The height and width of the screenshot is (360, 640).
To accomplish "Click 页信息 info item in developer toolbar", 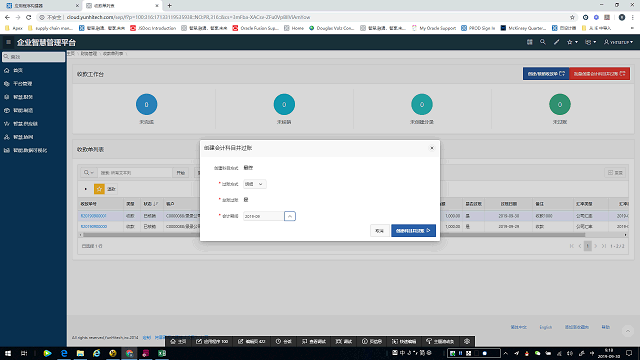I will (372, 341).
